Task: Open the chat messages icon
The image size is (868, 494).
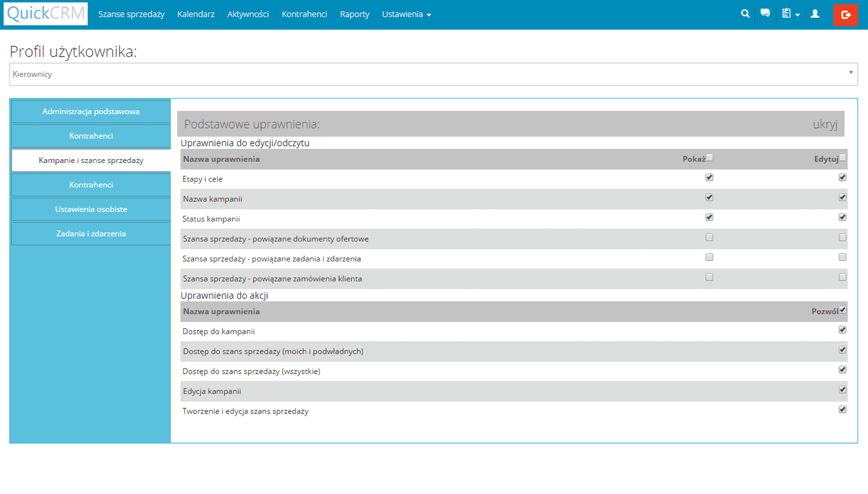Action: pyautogui.click(x=765, y=14)
